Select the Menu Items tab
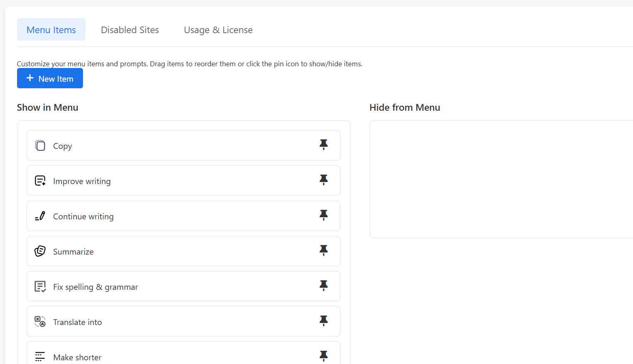Screen dimensions: 633x364 point(51,29)
